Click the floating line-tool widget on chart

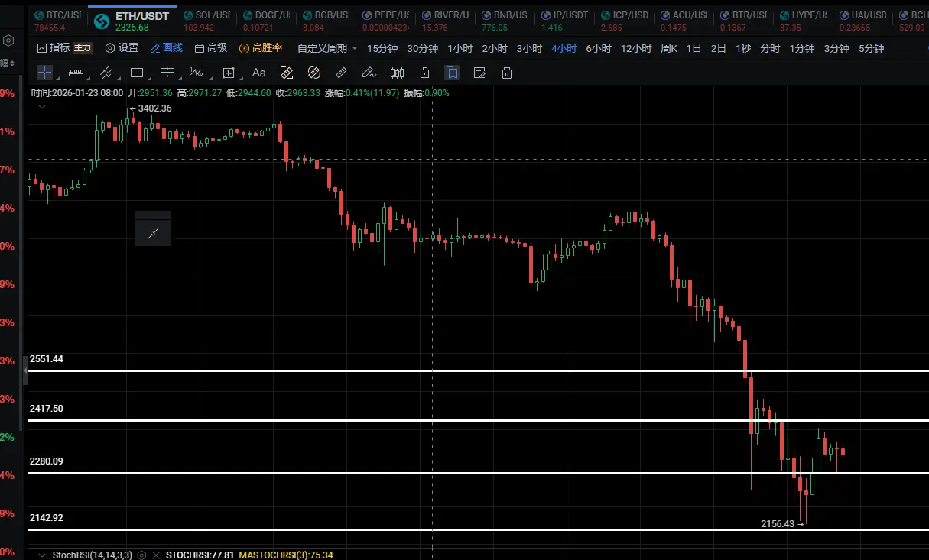(153, 233)
